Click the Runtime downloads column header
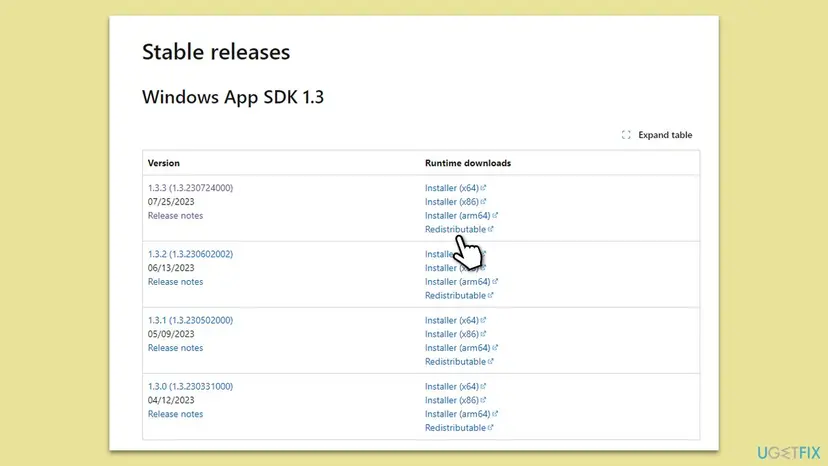 pos(468,163)
